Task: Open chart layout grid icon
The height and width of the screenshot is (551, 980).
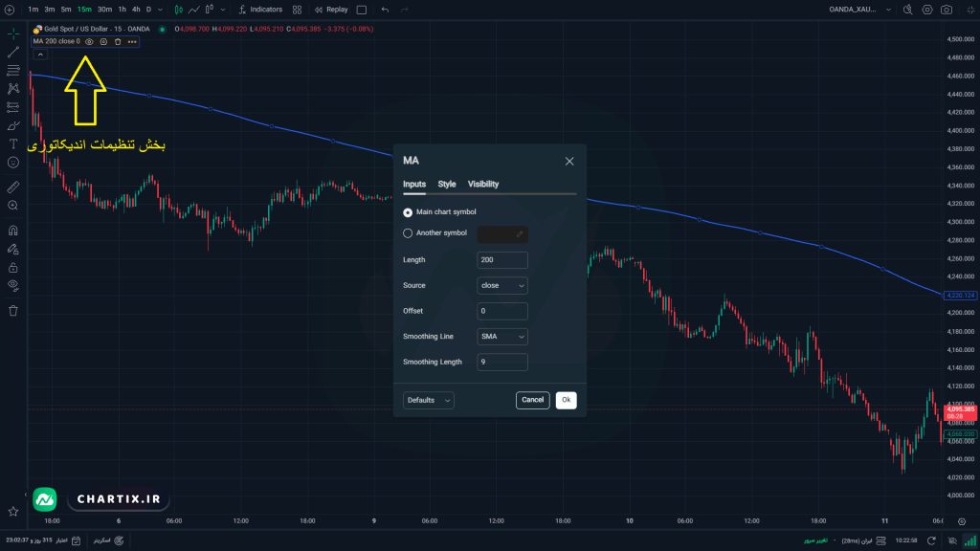Action: click(297, 10)
